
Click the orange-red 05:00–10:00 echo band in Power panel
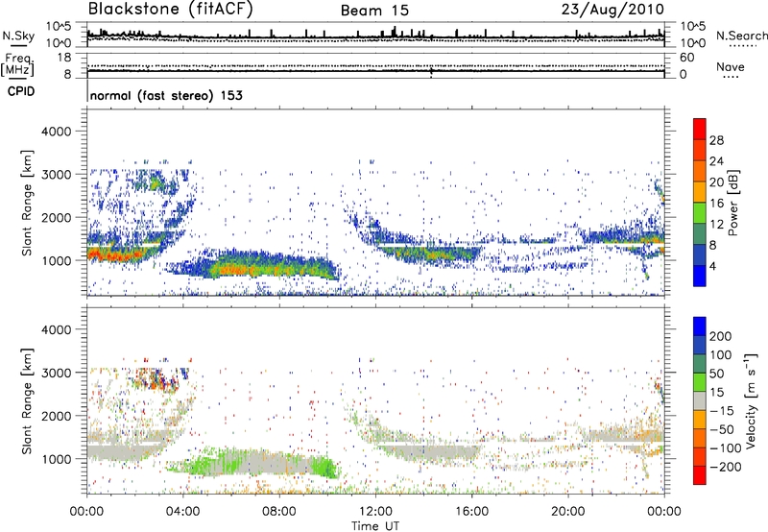[x=275, y=270]
